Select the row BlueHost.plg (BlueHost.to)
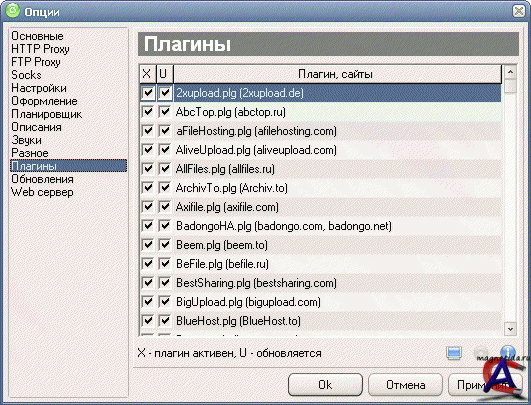 coord(320,320)
